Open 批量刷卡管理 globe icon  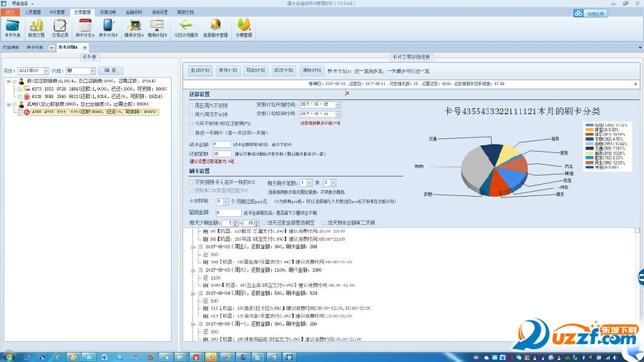pos(215,29)
